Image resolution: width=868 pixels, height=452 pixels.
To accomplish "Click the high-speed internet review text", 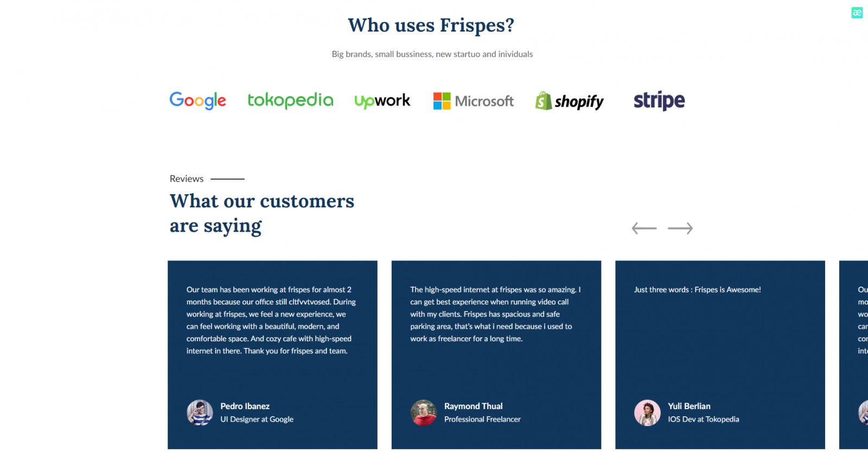I will [x=495, y=314].
